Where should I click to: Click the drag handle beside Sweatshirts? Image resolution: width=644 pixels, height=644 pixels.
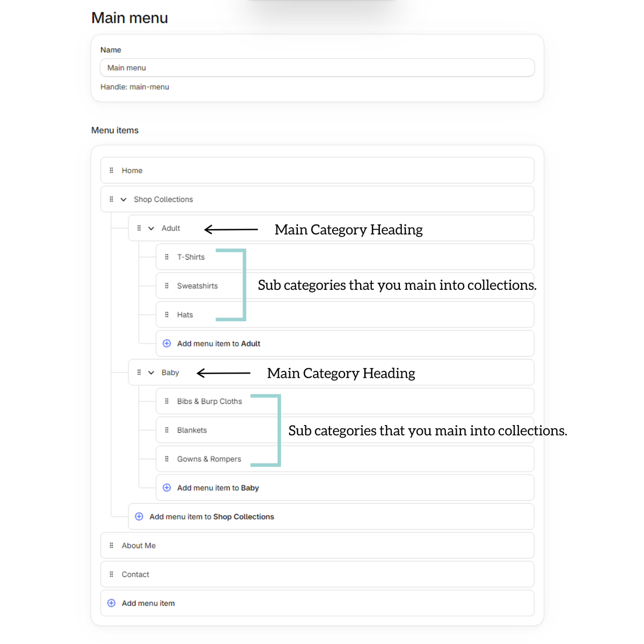click(x=167, y=286)
